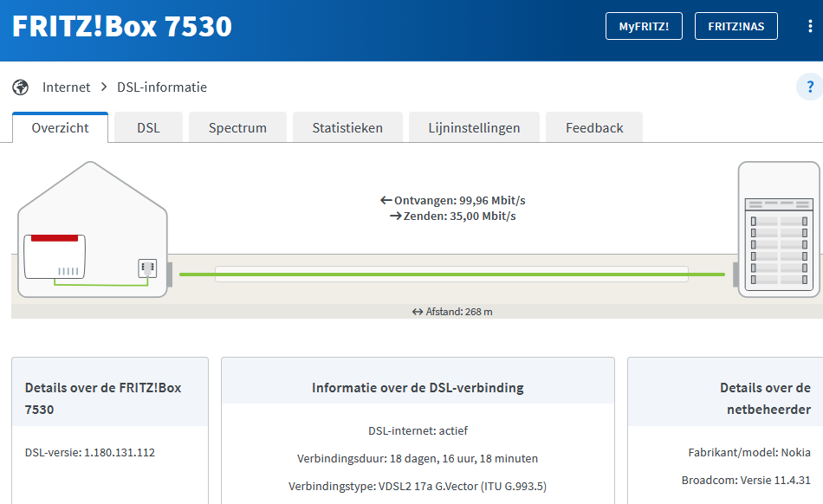Click the help question mark icon
The image size is (823, 504).
[810, 87]
